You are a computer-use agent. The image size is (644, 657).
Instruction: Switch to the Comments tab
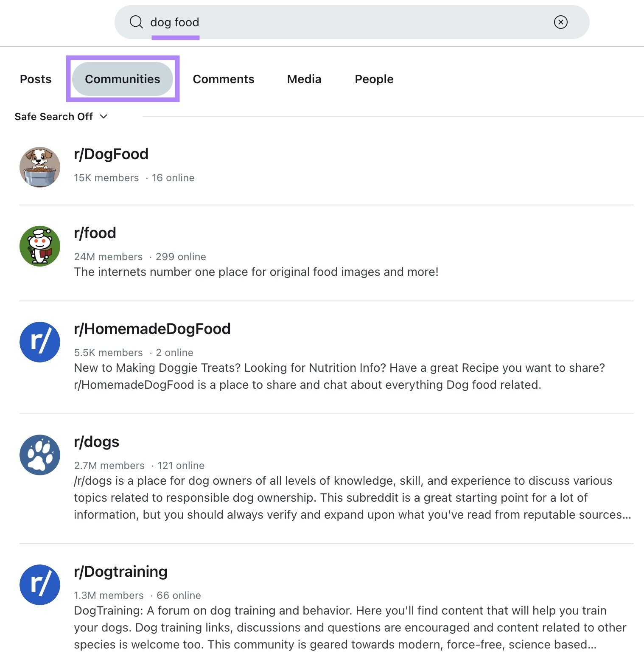(x=223, y=79)
